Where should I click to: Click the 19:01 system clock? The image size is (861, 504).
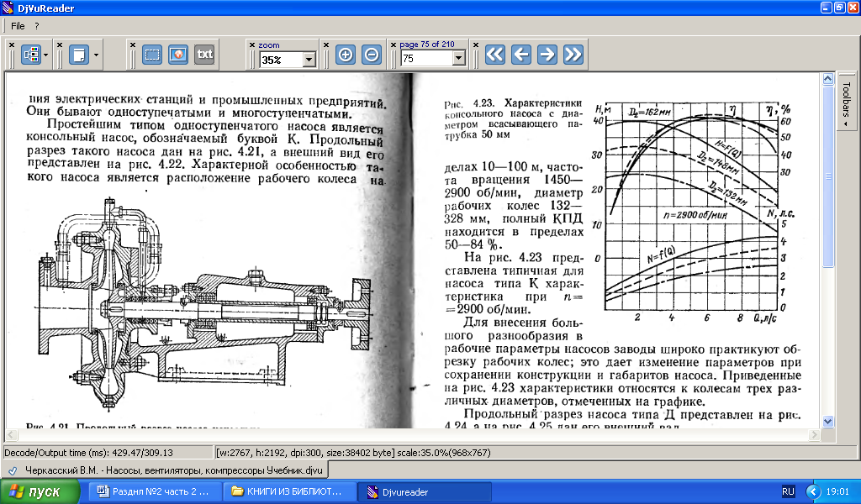point(838,492)
